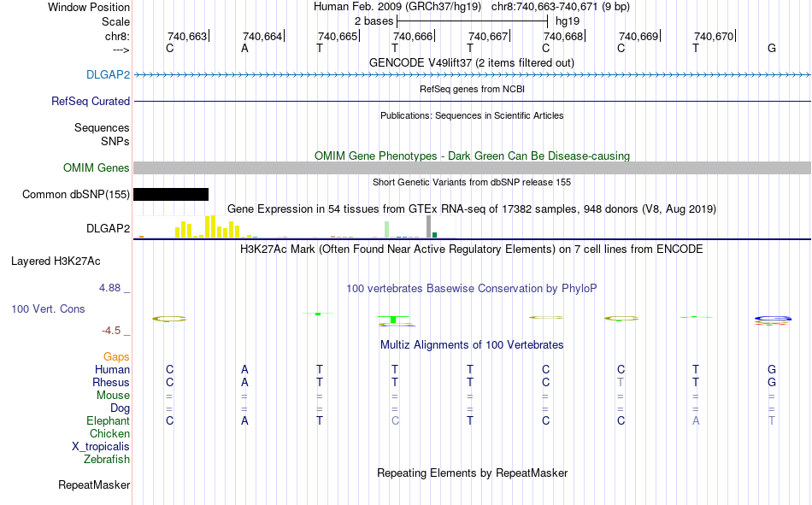Click the Elephant row light C base

pos(395,420)
